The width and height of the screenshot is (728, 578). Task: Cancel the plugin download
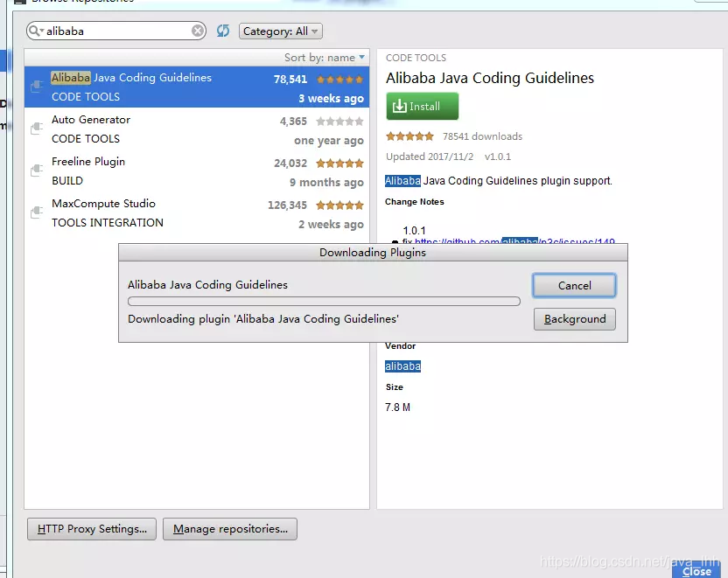click(574, 285)
